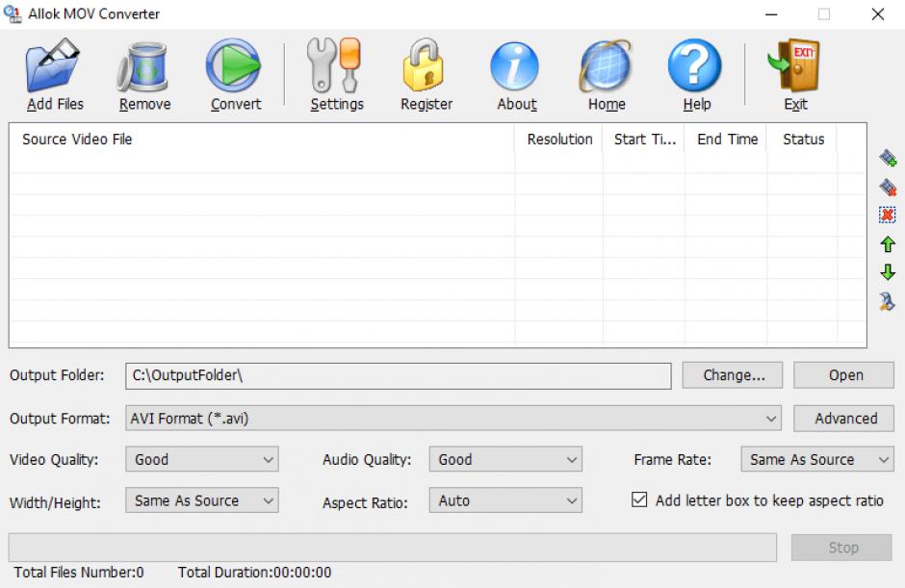Open the About info icon
905x588 pixels.
point(516,67)
